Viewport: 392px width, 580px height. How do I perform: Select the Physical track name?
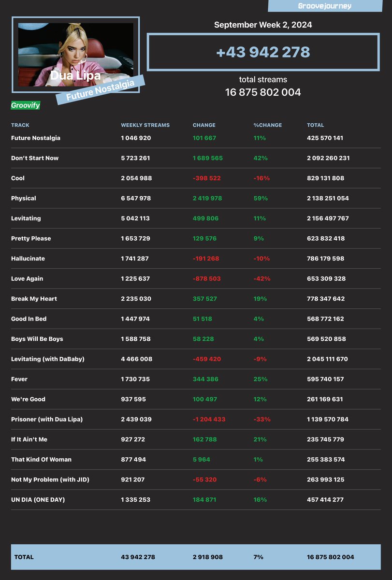click(x=24, y=198)
